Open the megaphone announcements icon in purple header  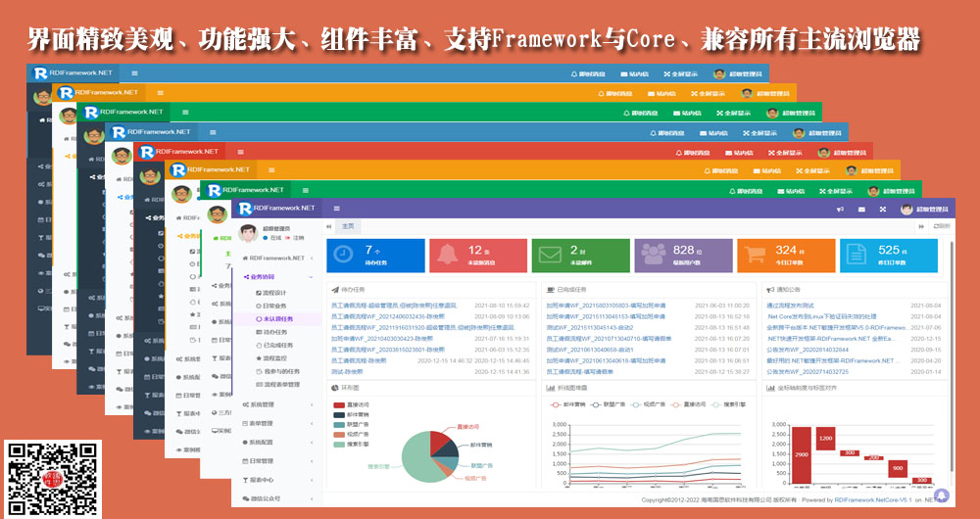[840, 210]
